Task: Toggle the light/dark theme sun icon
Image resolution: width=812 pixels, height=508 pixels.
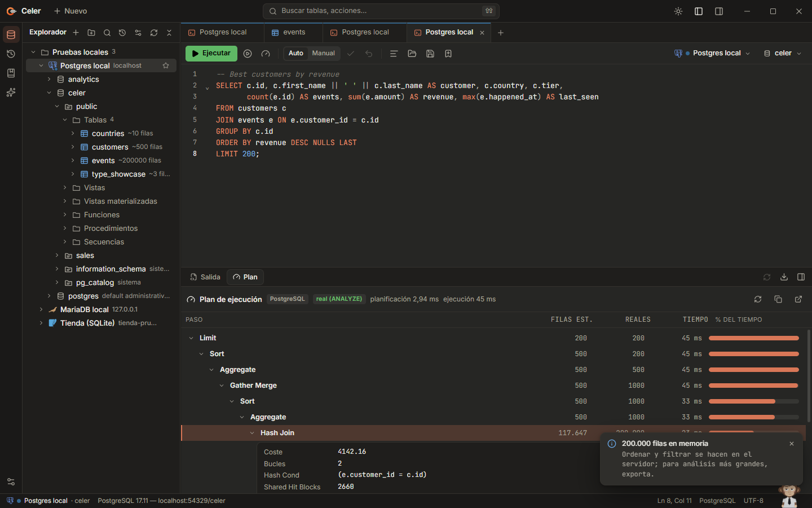Action: click(678, 11)
